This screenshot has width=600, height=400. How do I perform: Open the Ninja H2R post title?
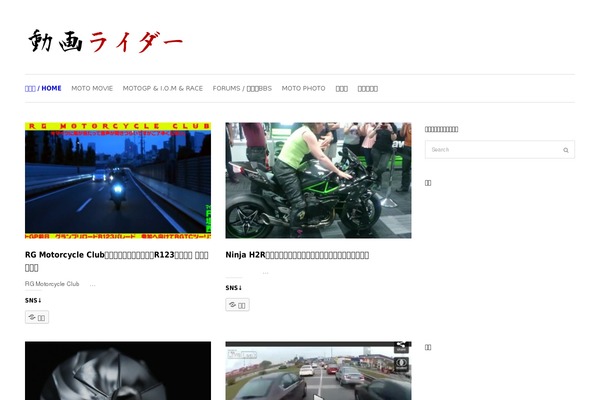297,255
